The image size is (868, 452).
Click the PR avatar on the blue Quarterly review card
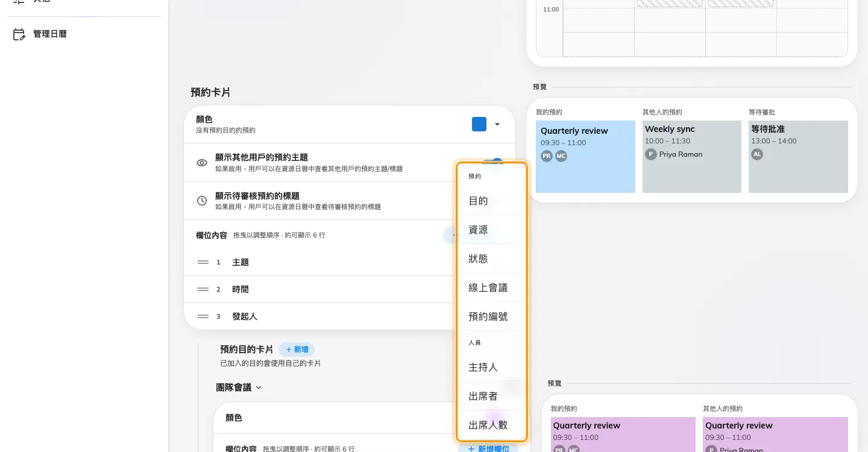coord(547,156)
